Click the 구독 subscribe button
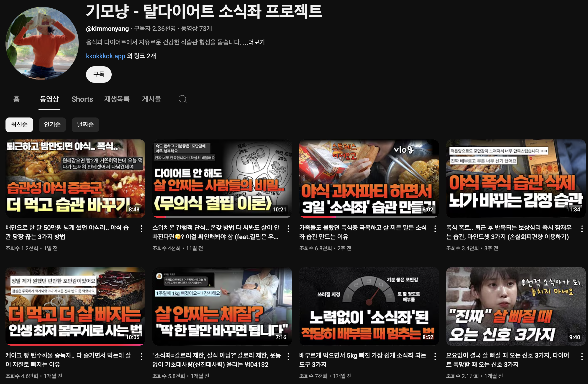The width and height of the screenshot is (588, 384). pos(99,74)
